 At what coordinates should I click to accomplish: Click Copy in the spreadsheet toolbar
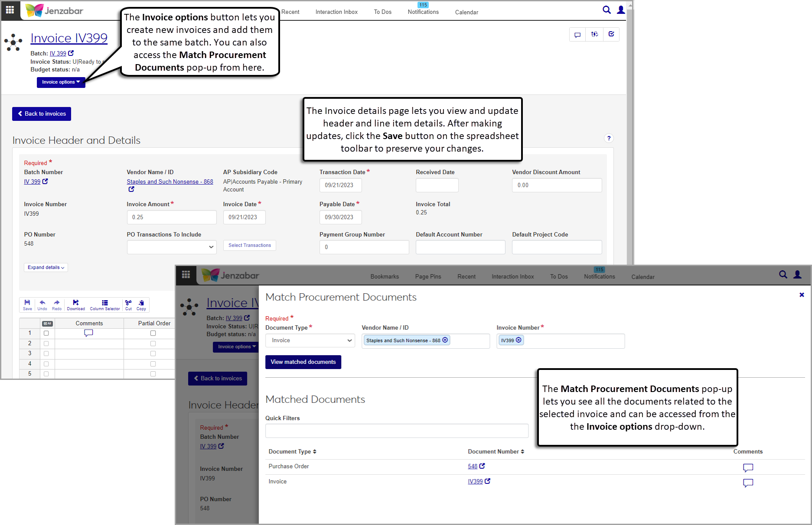(x=141, y=305)
